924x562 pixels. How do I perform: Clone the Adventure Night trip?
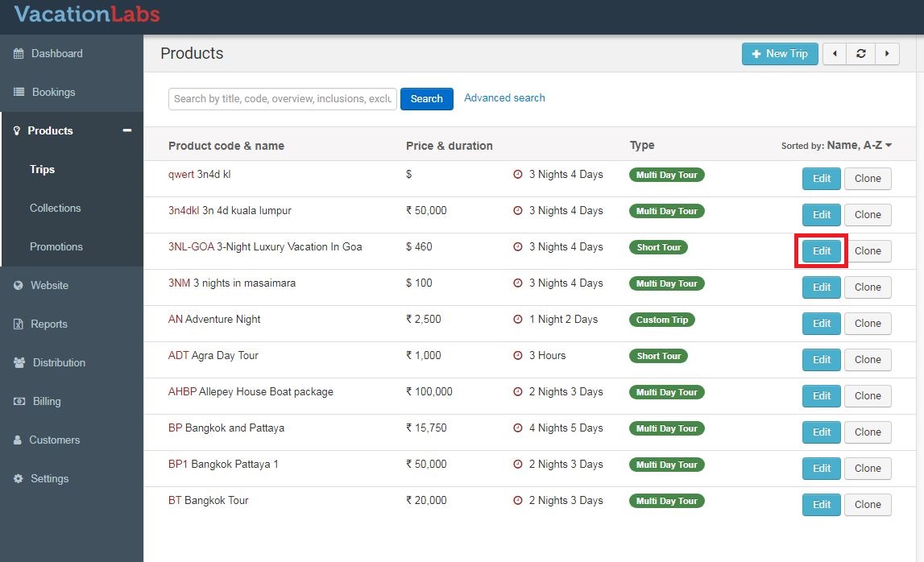[x=868, y=324]
